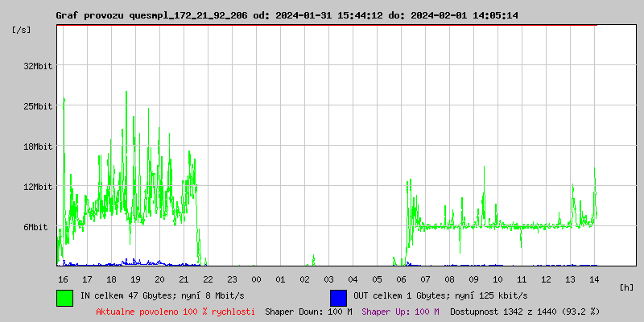
Task: Select the 25Mbit y-axis label
Action: [38, 106]
